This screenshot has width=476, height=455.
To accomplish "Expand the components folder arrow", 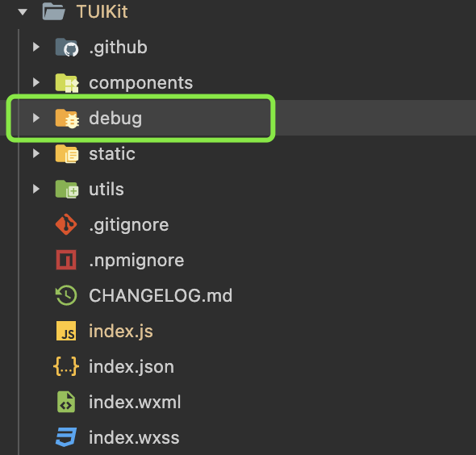I will (x=36, y=82).
